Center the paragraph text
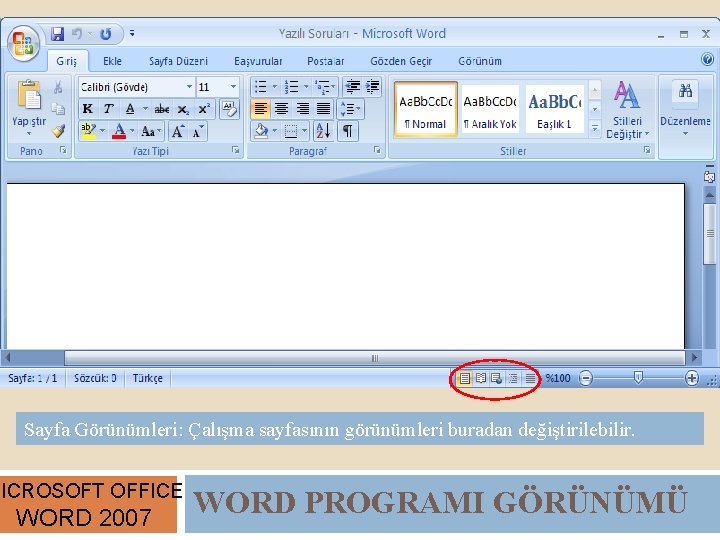 (x=281, y=109)
